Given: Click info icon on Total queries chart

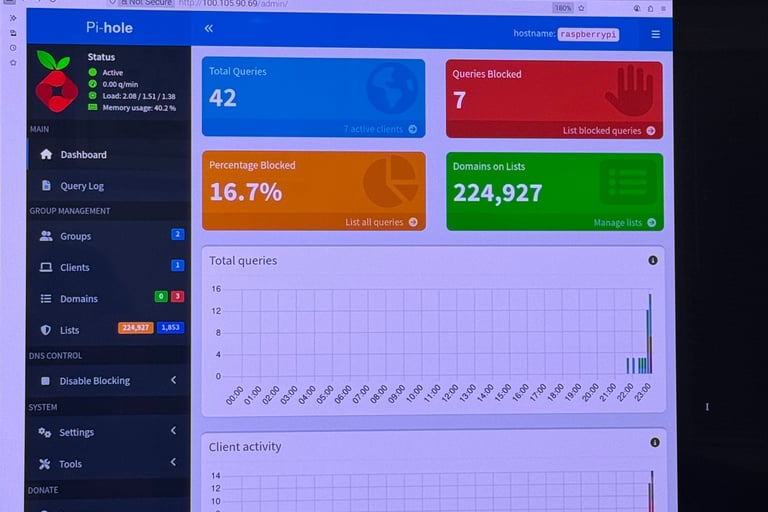Looking at the screenshot, I should pos(653,260).
